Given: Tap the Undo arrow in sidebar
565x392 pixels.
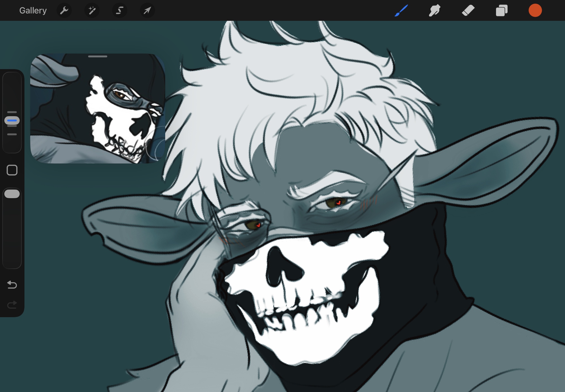Looking at the screenshot, I should [x=12, y=284].
